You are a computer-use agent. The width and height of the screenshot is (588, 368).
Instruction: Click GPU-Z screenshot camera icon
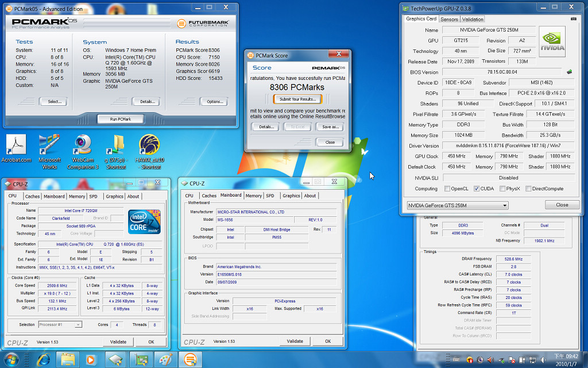574,19
